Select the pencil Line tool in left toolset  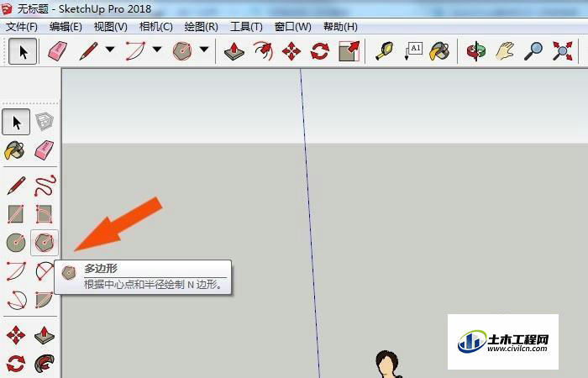click(x=16, y=186)
